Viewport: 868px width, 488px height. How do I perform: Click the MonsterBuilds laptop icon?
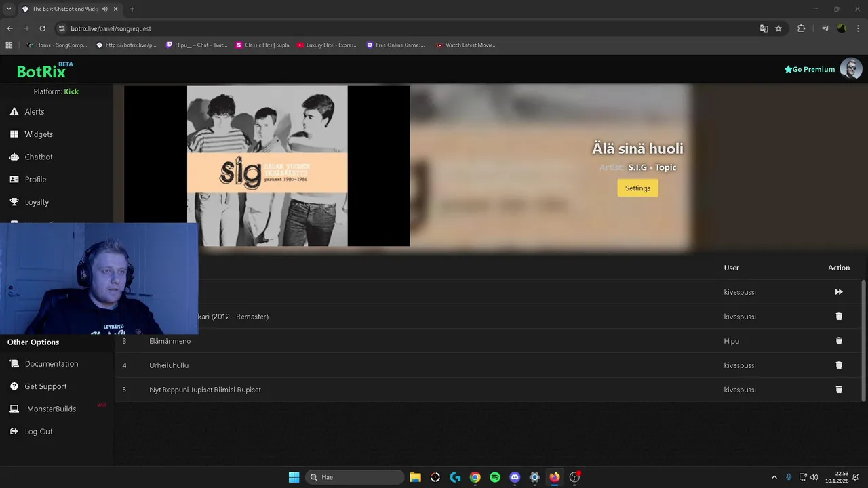[14, 409]
